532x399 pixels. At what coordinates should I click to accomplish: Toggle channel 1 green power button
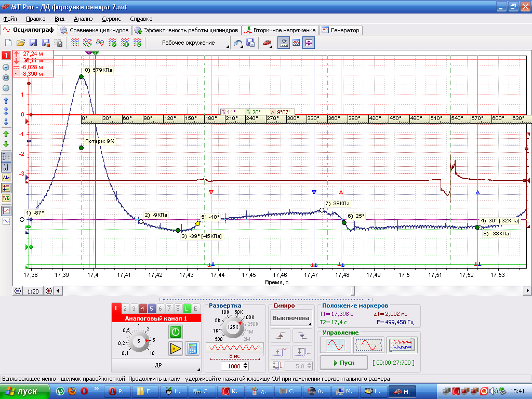pos(176,332)
